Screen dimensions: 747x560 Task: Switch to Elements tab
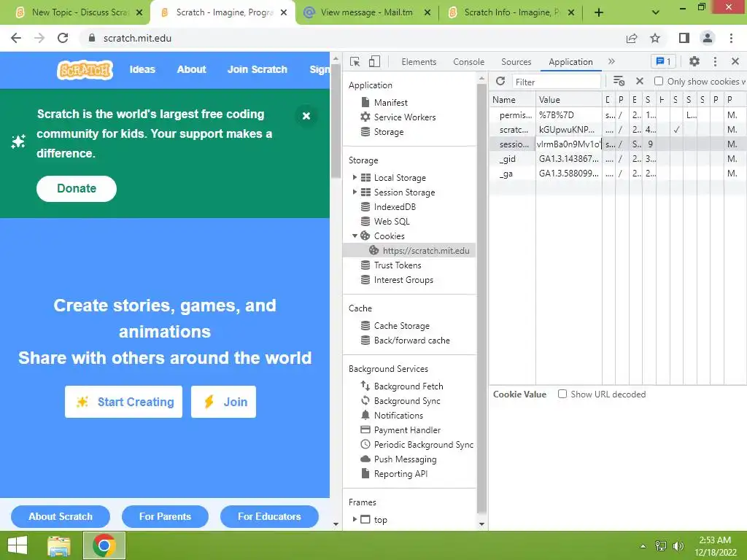419,61
